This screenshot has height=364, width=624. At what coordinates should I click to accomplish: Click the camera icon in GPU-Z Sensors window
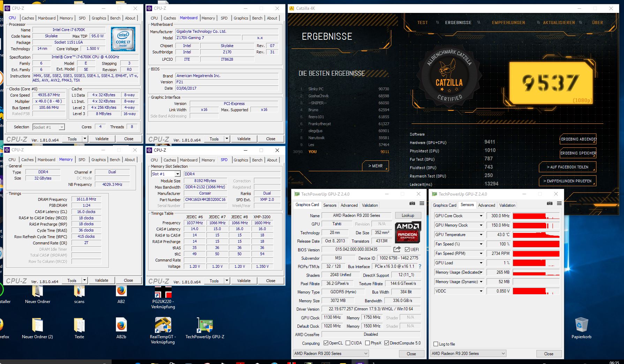pyautogui.click(x=549, y=204)
